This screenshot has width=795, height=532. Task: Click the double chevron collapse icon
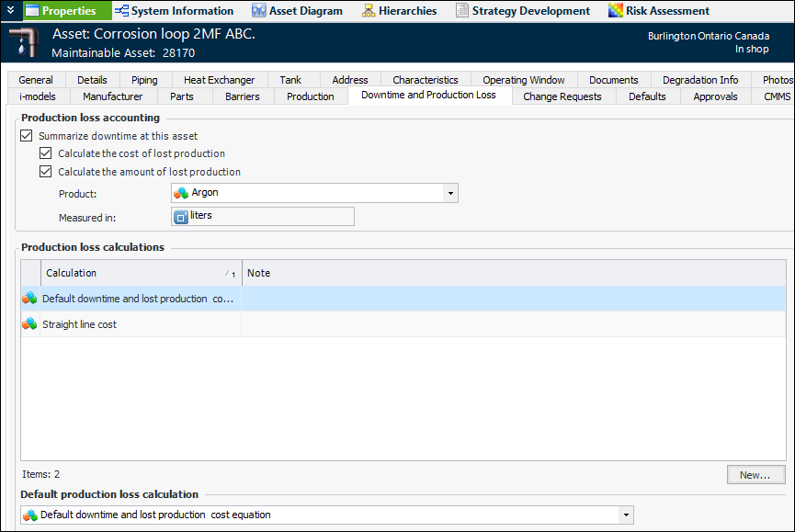pos(10,10)
